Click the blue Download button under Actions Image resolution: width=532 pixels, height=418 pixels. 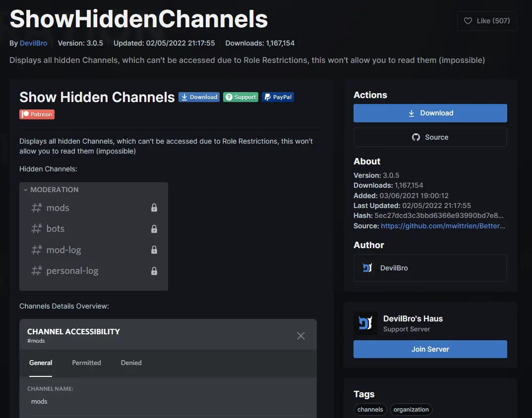(x=430, y=113)
